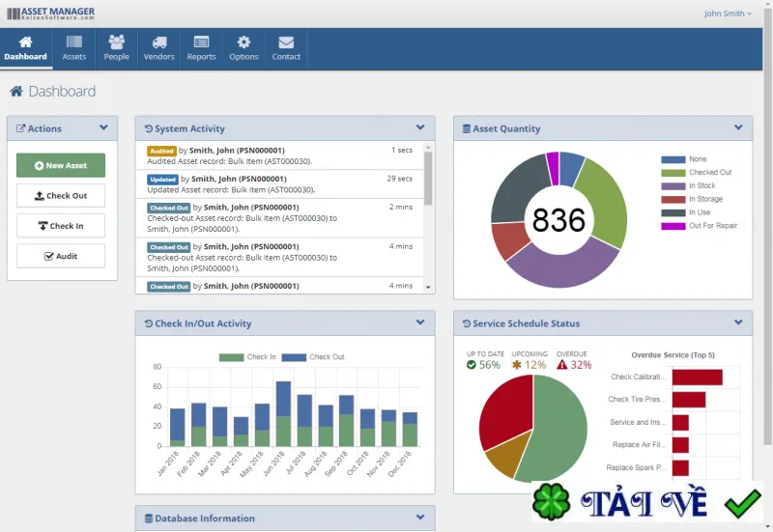Viewport: 773px width, 532px height.
Task: Click the home icon beside Dashboard heading
Action: (16, 91)
